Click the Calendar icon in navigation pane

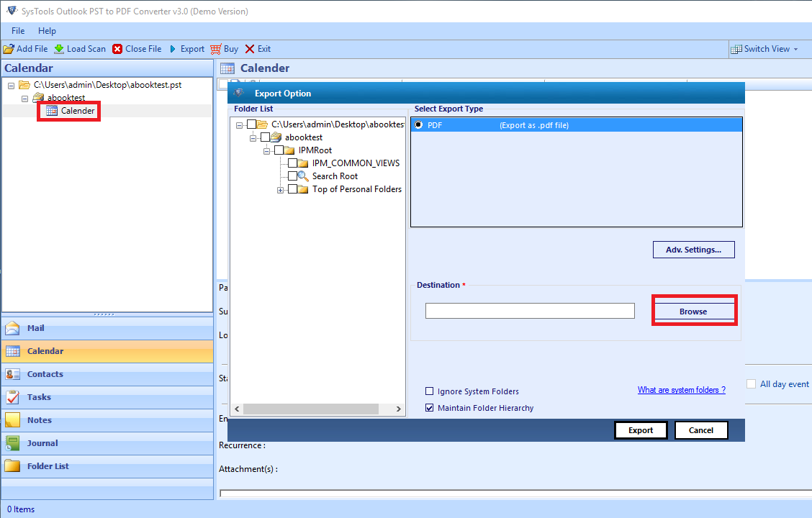[12, 351]
